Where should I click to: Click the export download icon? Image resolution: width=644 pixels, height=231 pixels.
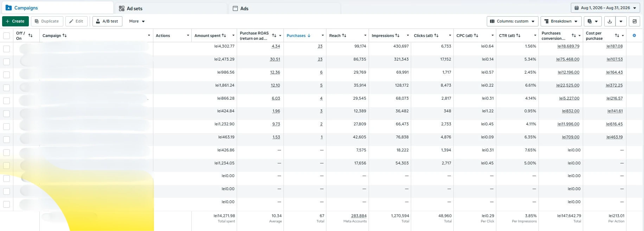pyautogui.click(x=610, y=21)
